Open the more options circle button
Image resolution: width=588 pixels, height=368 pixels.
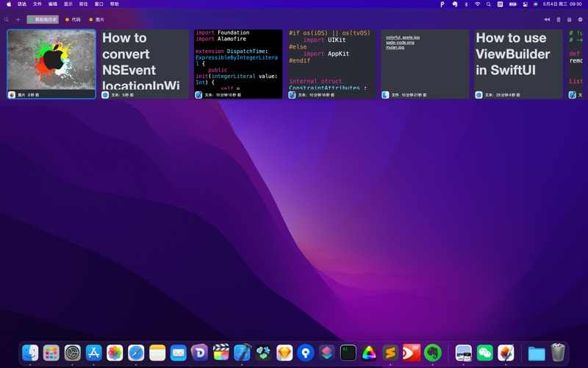[580, 20]
